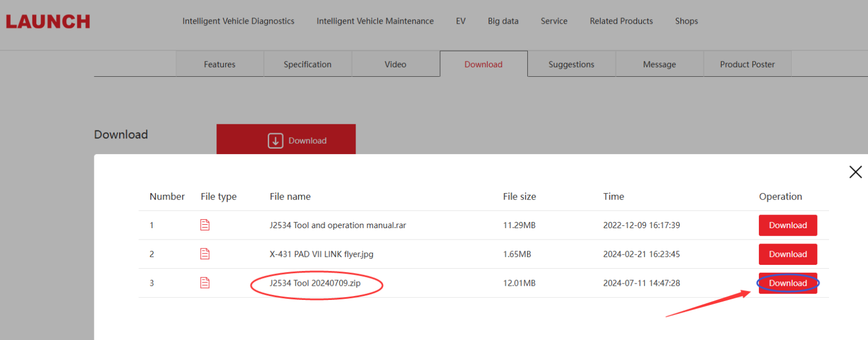Image resolution: width=868 pixels, height=340 pixels.
Task: Open Intelligent Vehicle Diagnostics menu
Action: [x=238, y=21]
